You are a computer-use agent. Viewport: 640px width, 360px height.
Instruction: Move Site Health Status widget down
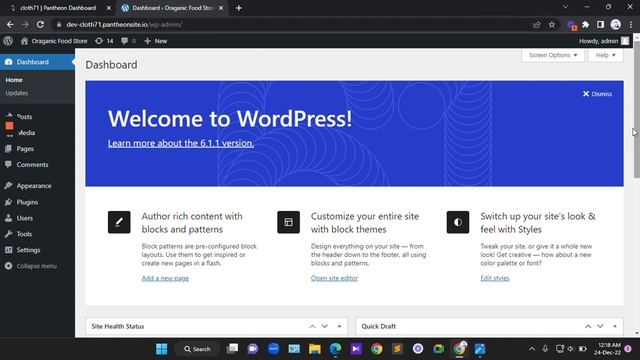click(324, 326)
